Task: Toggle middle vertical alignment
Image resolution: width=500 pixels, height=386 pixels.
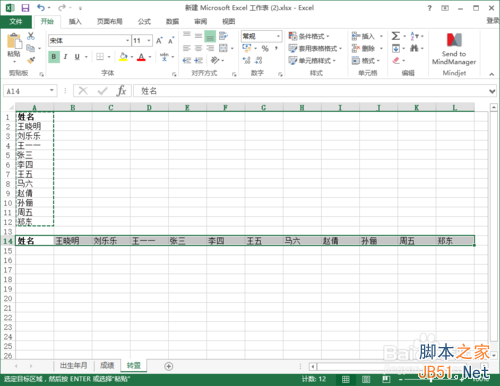Action: [x=198, y=36]
